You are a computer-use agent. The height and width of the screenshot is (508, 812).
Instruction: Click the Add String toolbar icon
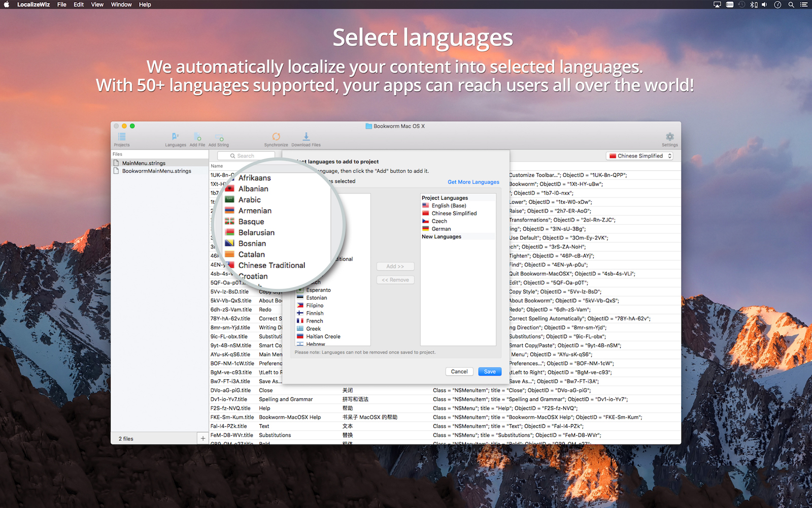click(219, 138)
